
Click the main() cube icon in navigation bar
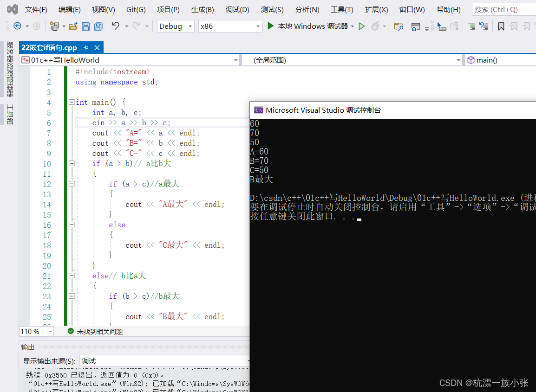click(x=471, y=60)
